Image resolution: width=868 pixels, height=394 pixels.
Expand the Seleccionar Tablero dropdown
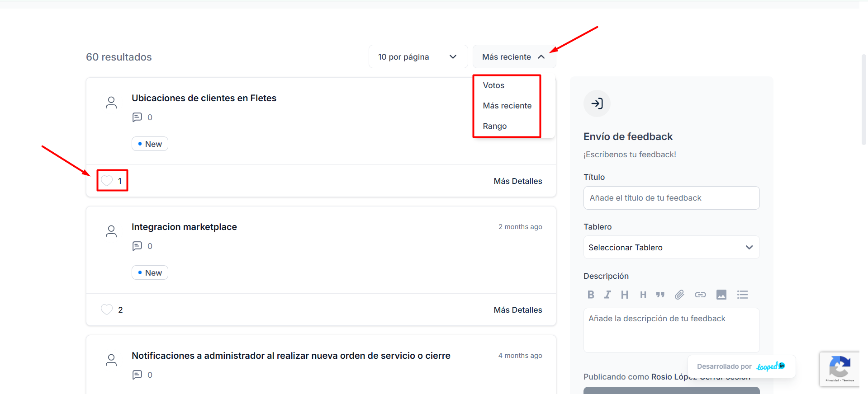(671, 248)
